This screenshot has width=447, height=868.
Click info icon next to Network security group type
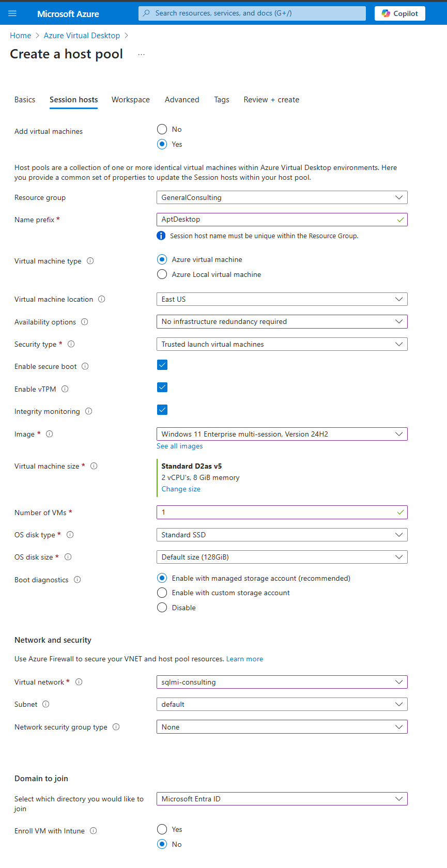point(116,727)
